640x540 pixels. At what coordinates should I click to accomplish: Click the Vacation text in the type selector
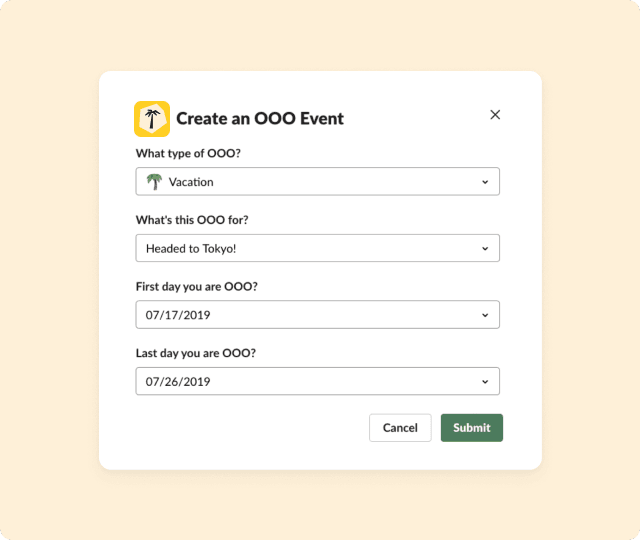coord(191,182)
